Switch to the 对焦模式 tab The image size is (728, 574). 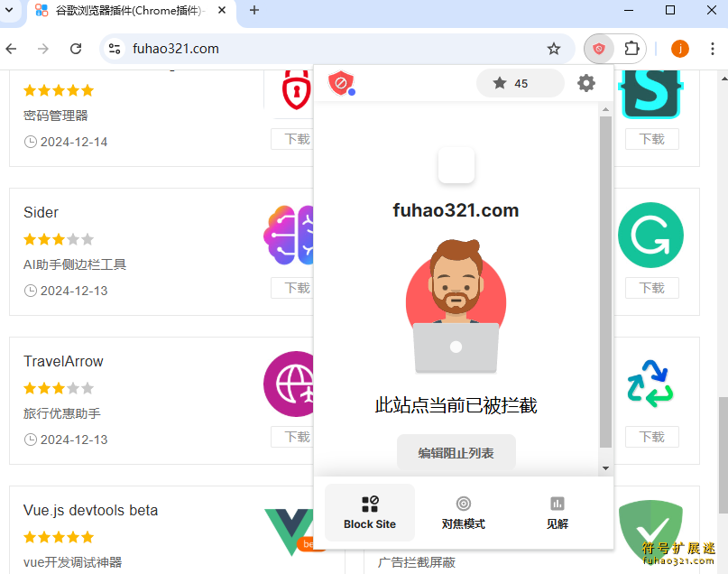pos(464,513)
